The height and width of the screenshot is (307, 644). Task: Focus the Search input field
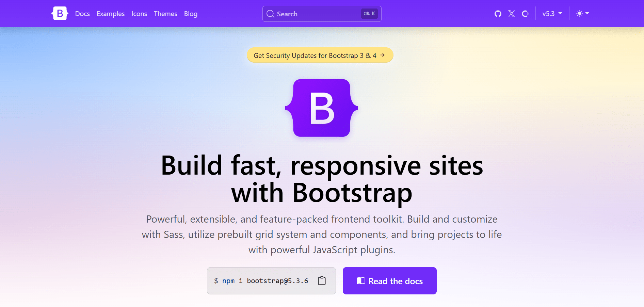(x=322, y=14)
